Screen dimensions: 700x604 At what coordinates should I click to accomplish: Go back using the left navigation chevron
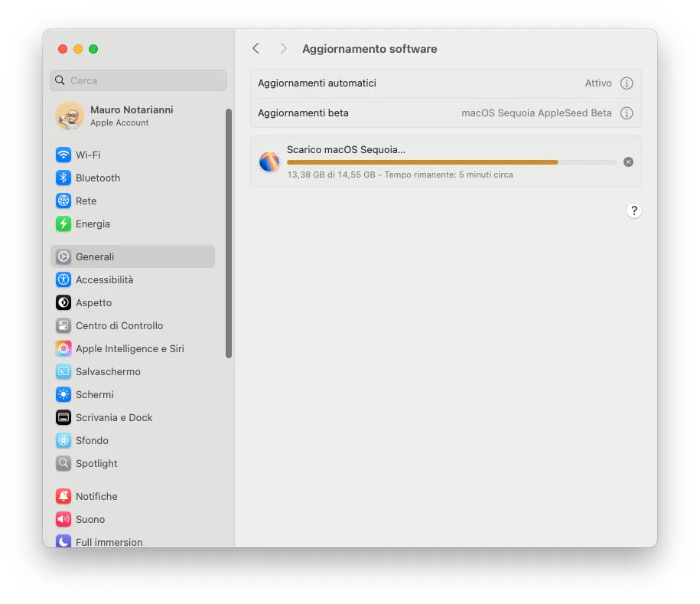point(256,48)
